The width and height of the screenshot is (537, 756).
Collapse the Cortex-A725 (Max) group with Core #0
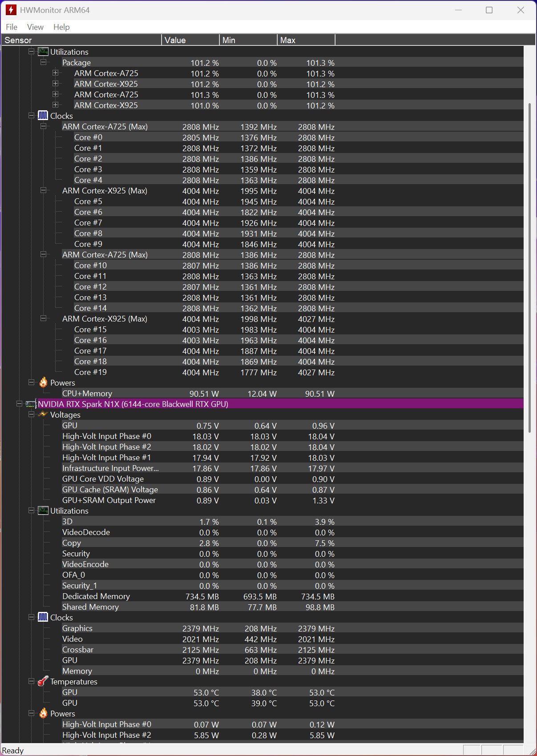pos(43,126)
